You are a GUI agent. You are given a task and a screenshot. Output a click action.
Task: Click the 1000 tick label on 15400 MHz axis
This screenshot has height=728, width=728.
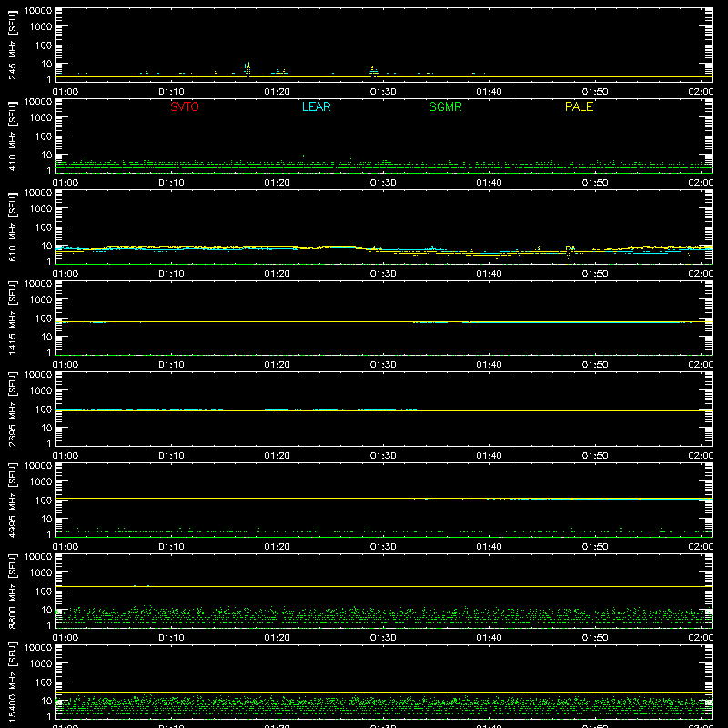41,664
